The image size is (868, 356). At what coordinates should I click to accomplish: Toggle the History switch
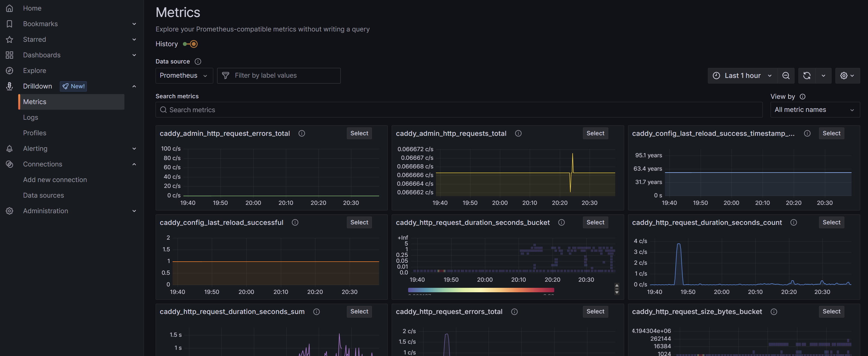coord(190,44)
